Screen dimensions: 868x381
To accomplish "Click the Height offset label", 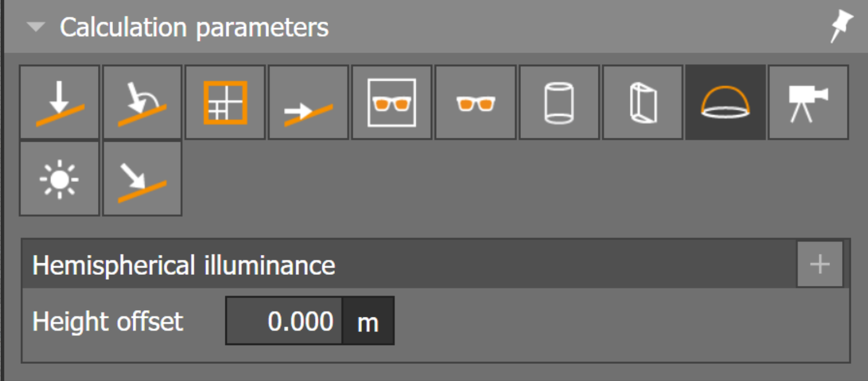I will pos(107,321).
